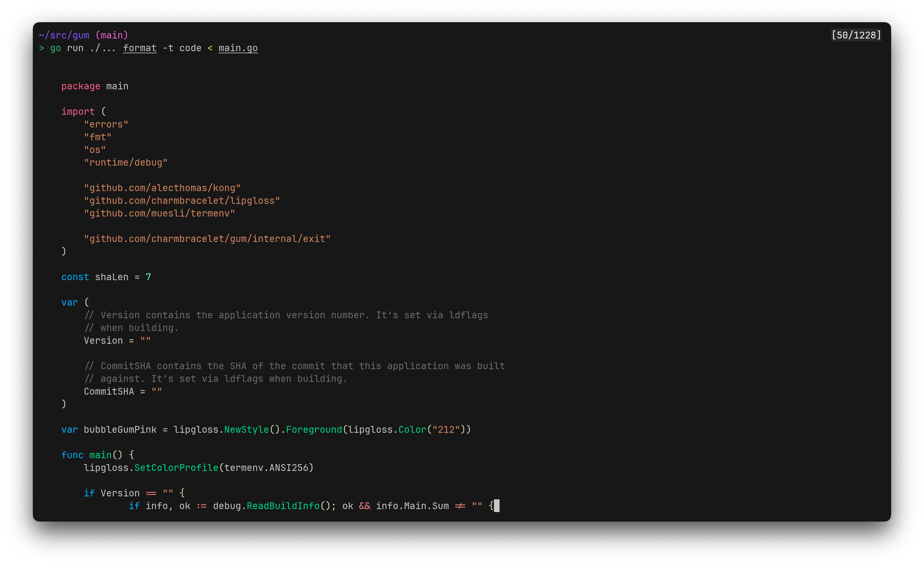Open the "main.go" file link
This screenshot has height=565, width=924.
pyautogui.click(x=238, y=48)
